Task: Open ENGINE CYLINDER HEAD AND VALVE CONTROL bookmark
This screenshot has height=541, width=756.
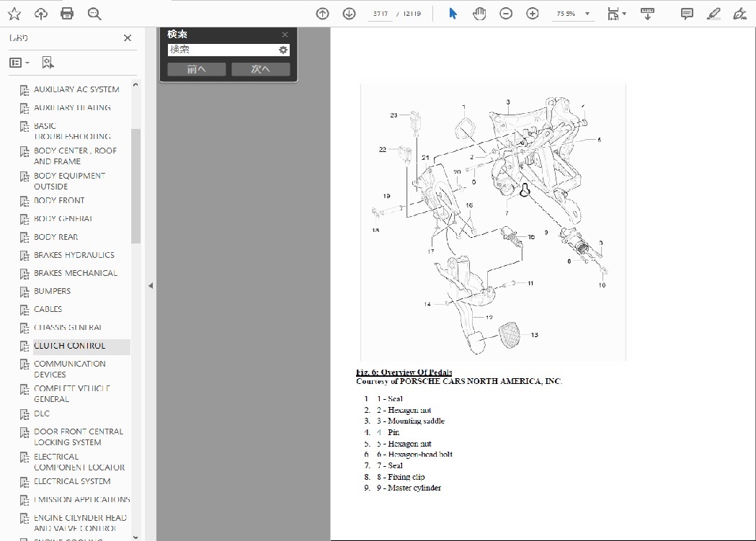Action: (81, 523)
